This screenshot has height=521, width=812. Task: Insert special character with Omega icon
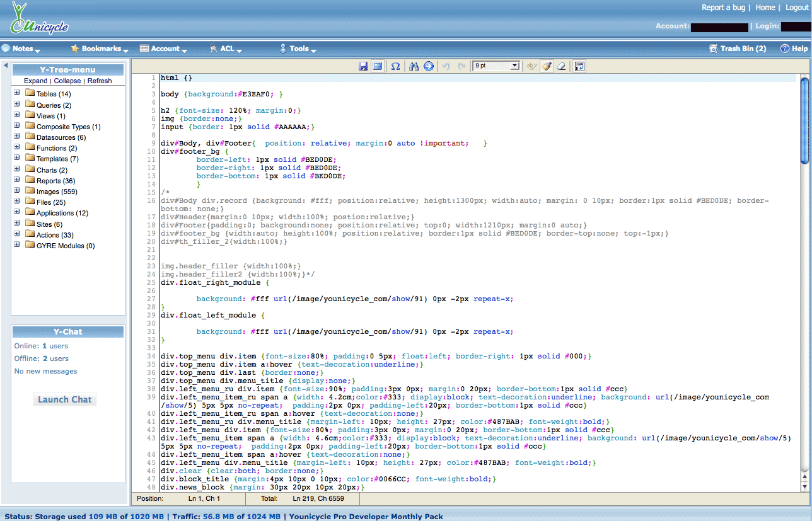tap(395, 66)
